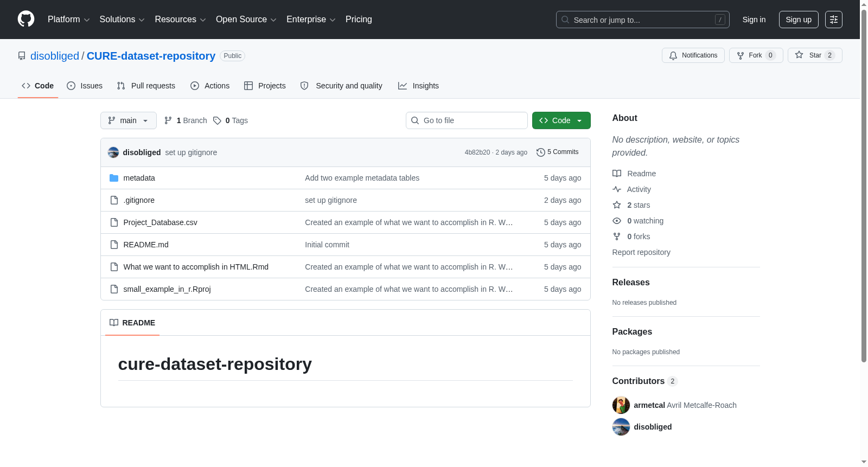Open Initial commit message link
Image resolution: width=868 pixels, height=467 pixels.
pos(327,245)
